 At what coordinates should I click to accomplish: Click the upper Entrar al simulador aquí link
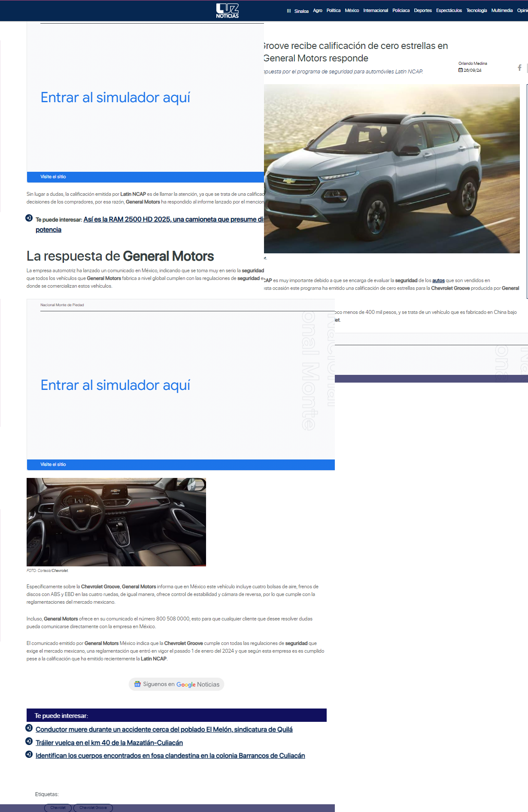[x=115, y=97]
